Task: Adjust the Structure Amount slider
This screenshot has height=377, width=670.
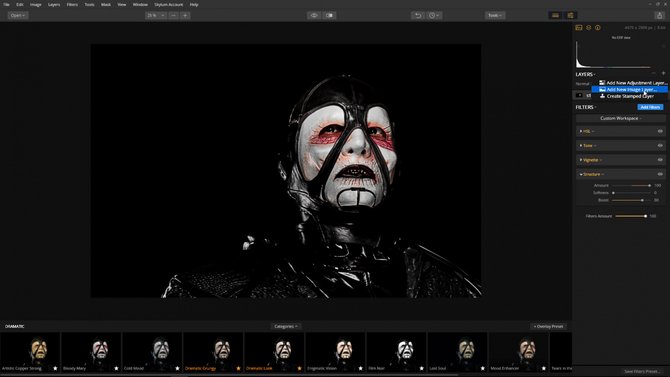Action: 631,186
